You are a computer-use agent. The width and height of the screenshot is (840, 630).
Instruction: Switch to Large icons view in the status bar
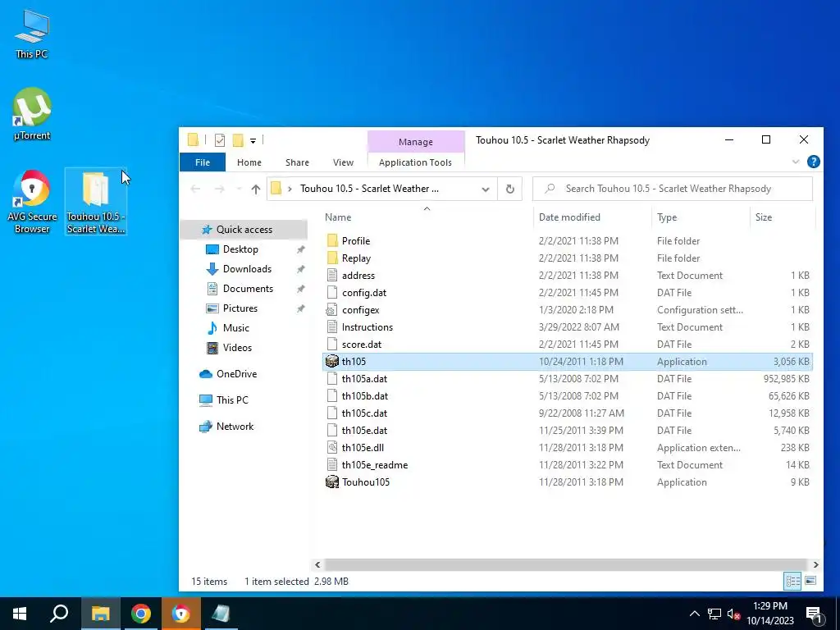pos(810,581)
